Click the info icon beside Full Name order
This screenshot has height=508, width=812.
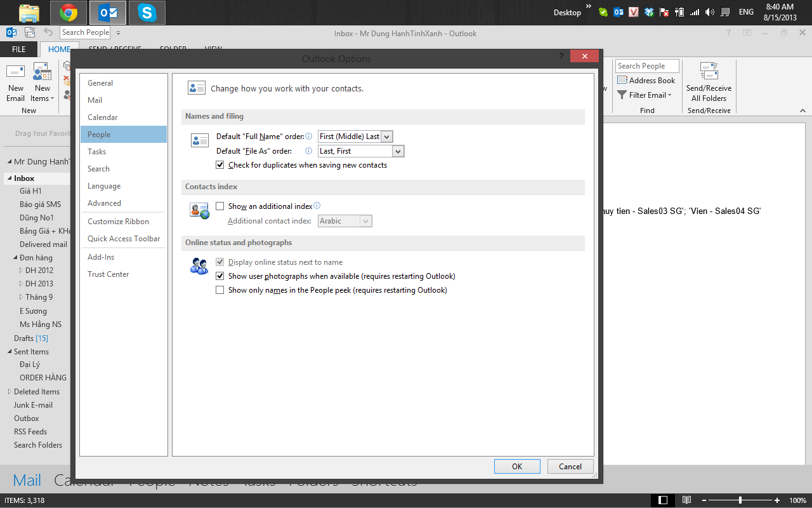click(x=309, y=136)
